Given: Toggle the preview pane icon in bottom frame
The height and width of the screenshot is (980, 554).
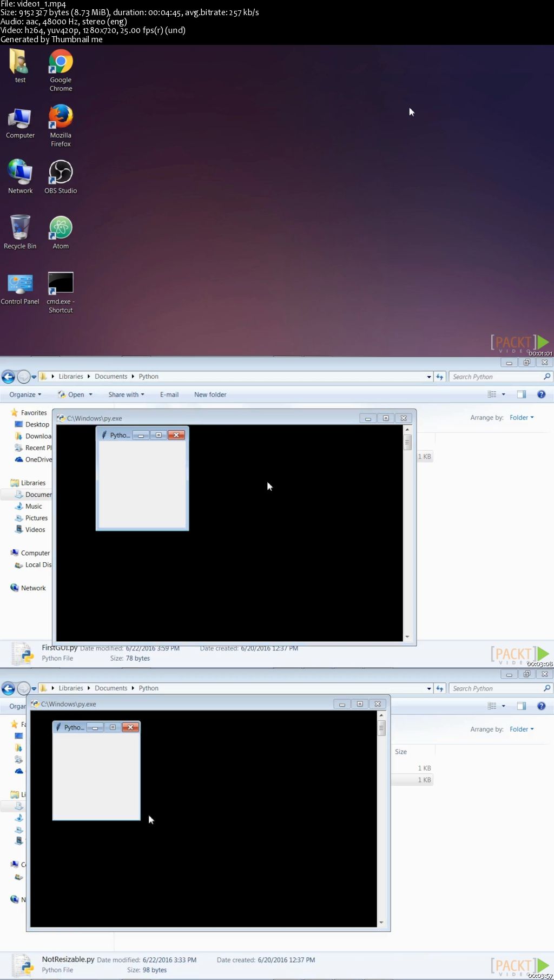Looking at the screenshot, I should [x=522, y=706].
